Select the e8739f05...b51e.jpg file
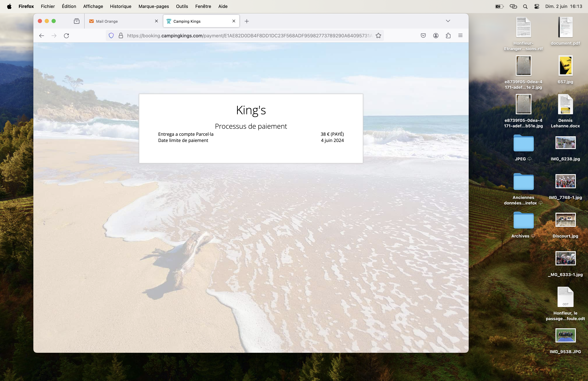 (x=523, y=111)
